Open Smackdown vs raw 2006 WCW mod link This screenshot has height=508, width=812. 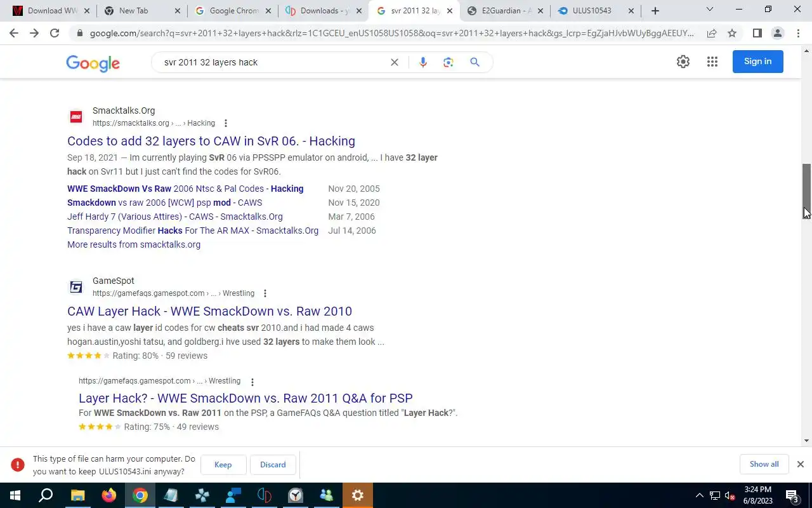(x=164, y=203)
